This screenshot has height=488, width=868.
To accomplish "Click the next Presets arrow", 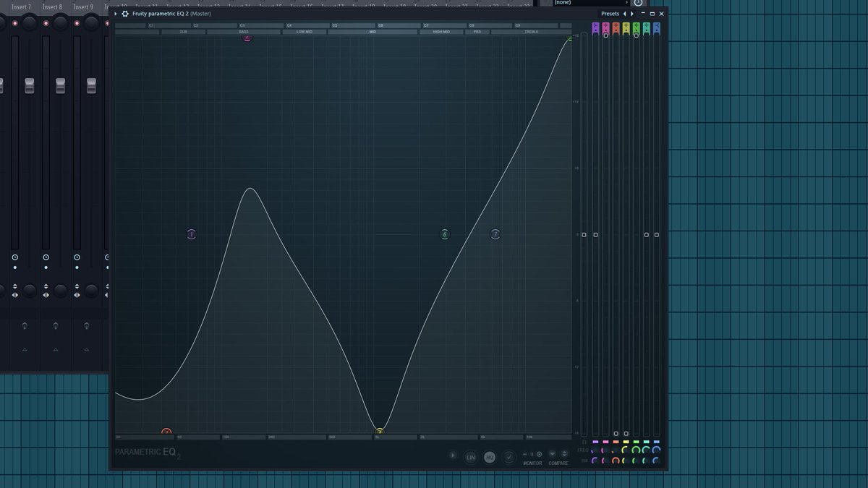I will pos(631,13).
